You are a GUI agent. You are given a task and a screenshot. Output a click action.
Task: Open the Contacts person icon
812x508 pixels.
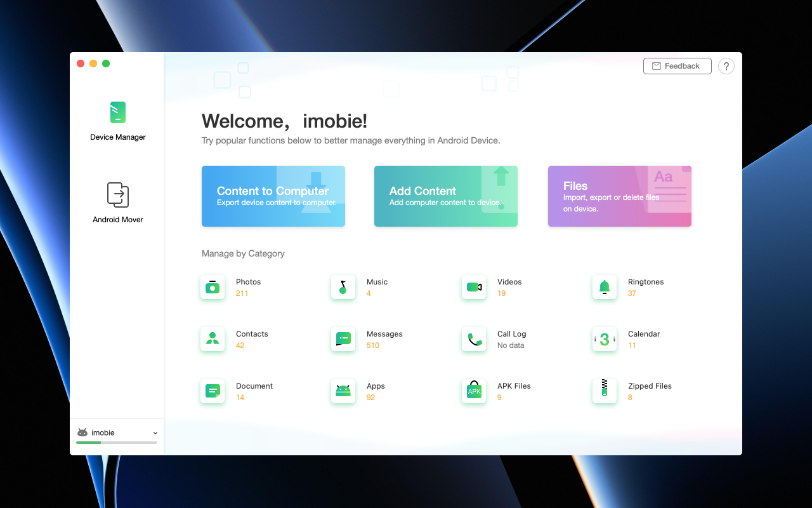[213, 340]
